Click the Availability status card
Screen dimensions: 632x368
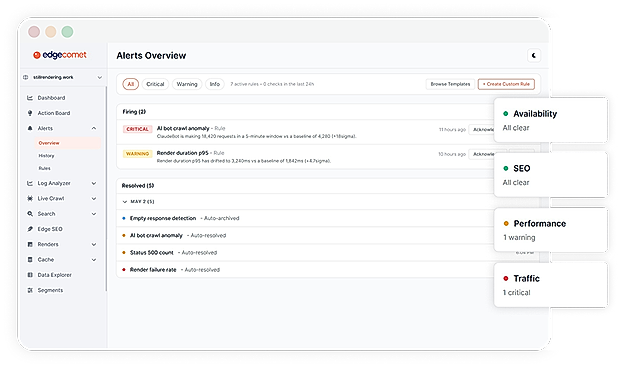551,120
